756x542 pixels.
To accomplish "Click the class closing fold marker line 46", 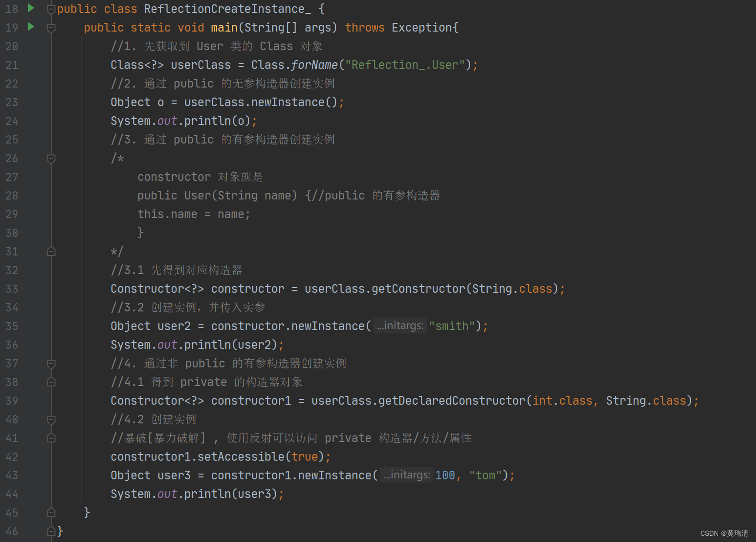I will tap(51, 531).
